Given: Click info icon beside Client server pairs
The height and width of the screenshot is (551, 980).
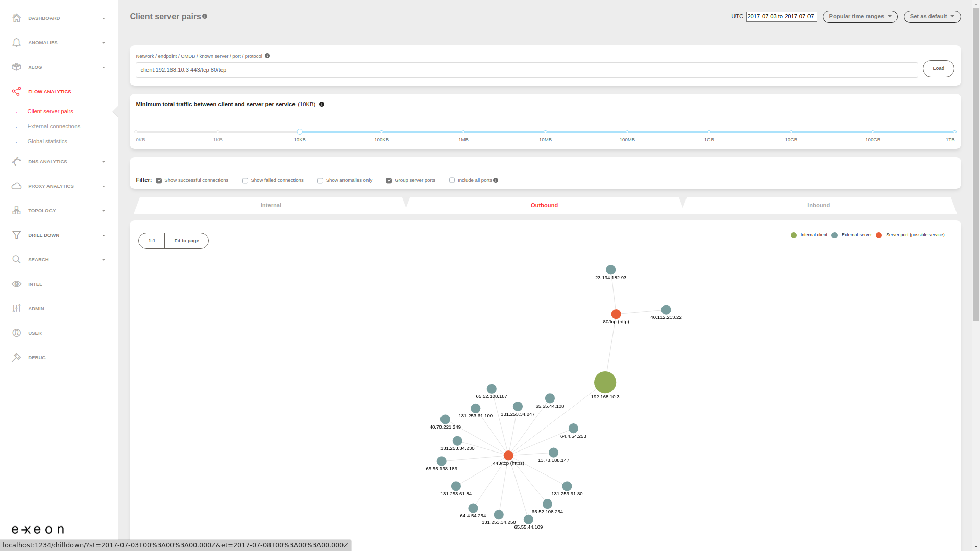Looking at the screenshot, I should pos(205,17).
